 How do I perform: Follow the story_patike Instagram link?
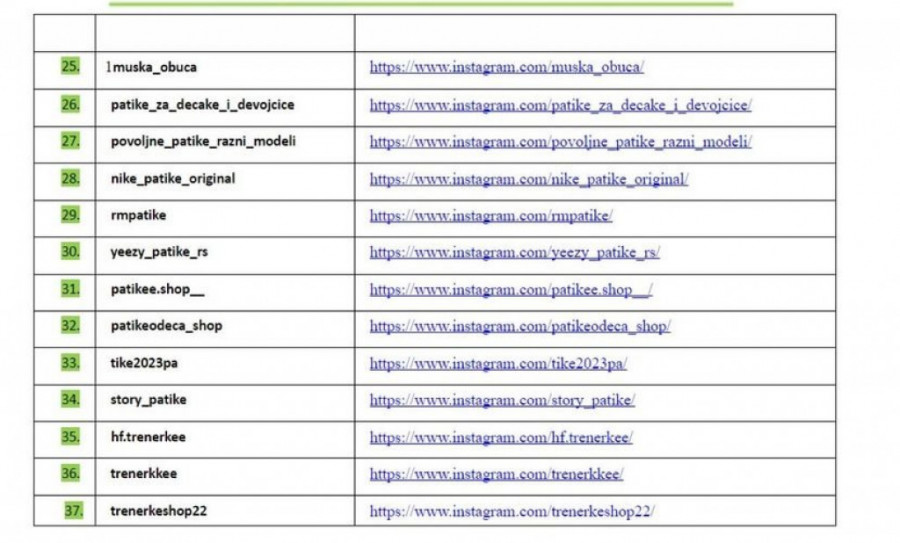coord(502,401)
